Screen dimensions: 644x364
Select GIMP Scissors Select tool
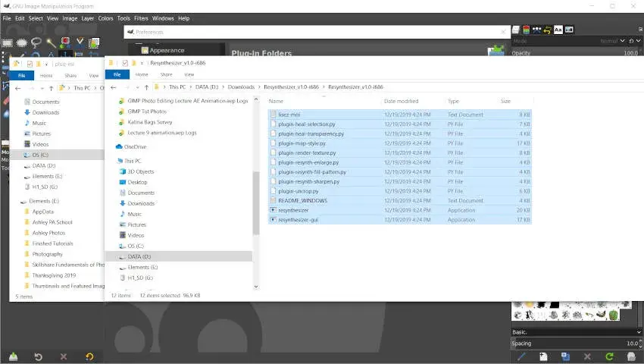[x=80, y=42]
